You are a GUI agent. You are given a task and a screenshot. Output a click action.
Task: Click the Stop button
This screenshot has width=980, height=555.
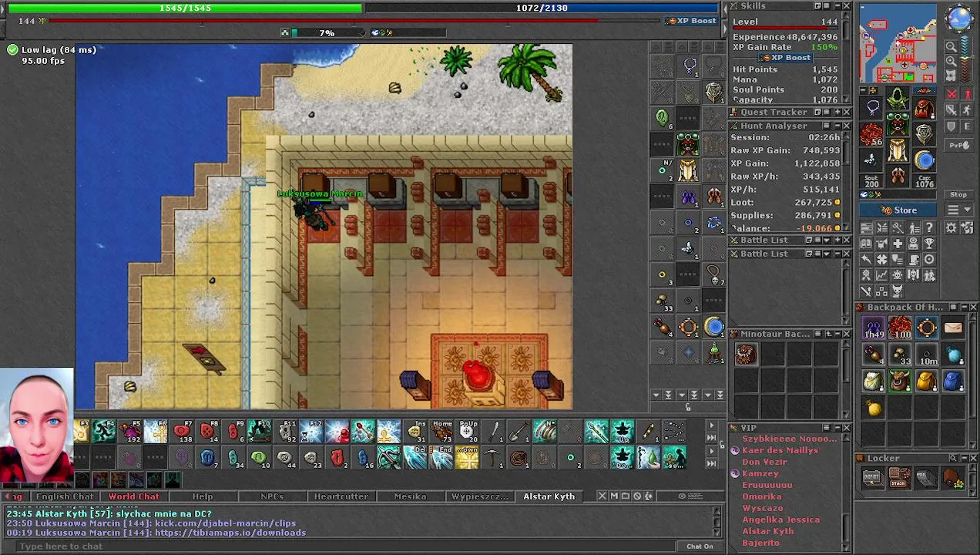pos(958,195)
